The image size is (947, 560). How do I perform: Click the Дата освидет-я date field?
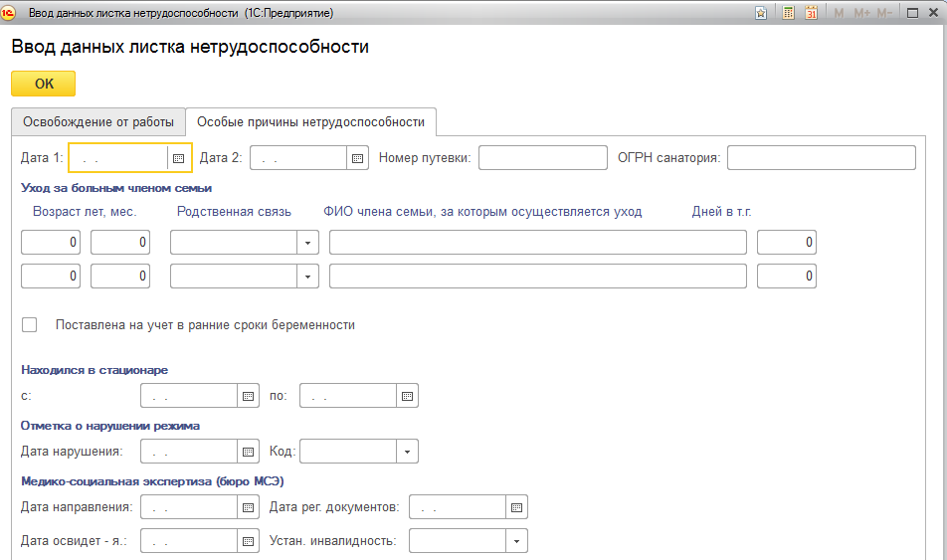[189, 541]
